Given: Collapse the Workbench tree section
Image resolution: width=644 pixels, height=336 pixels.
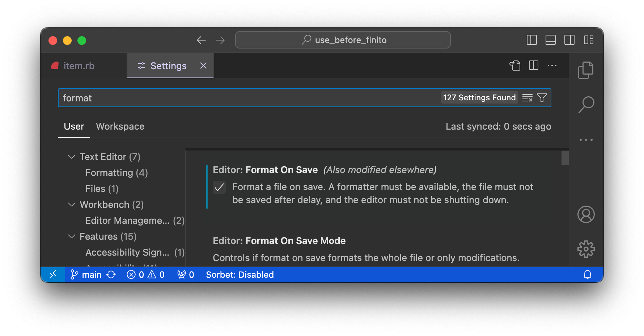Looking at the screenshot, I should (x=71, y=205).
